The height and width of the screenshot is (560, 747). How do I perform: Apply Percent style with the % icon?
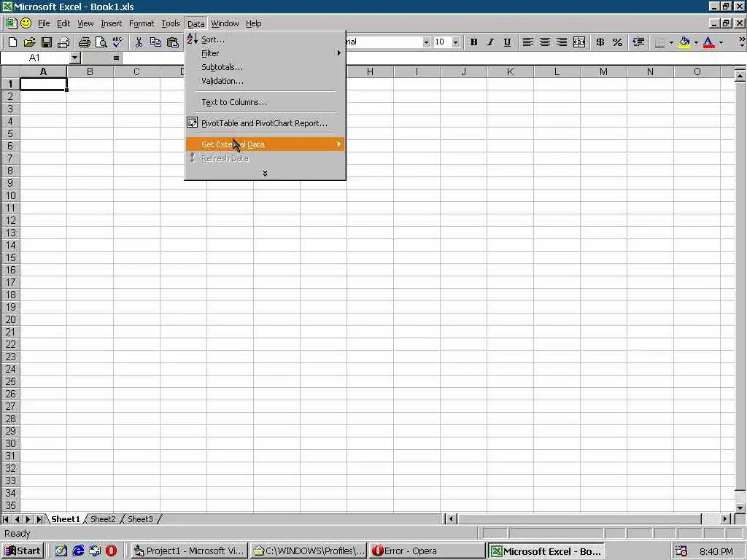(617, 42)
